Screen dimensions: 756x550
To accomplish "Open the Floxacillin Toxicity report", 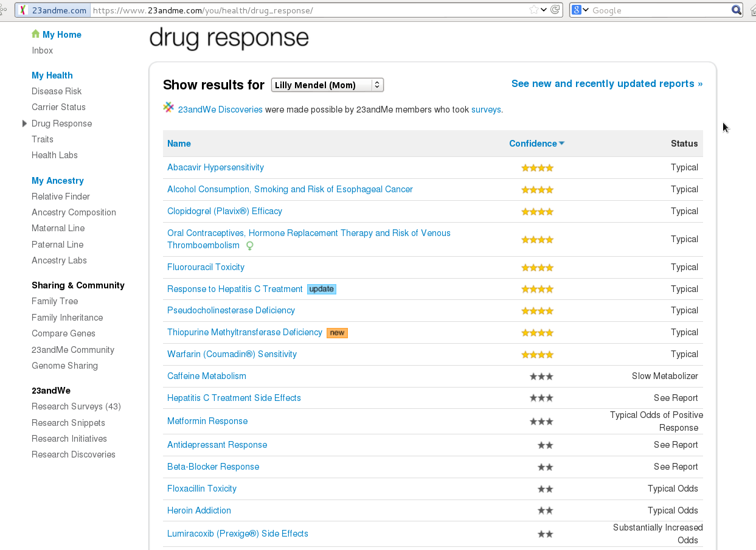I will pyautogui.click(x=202, y=489).
